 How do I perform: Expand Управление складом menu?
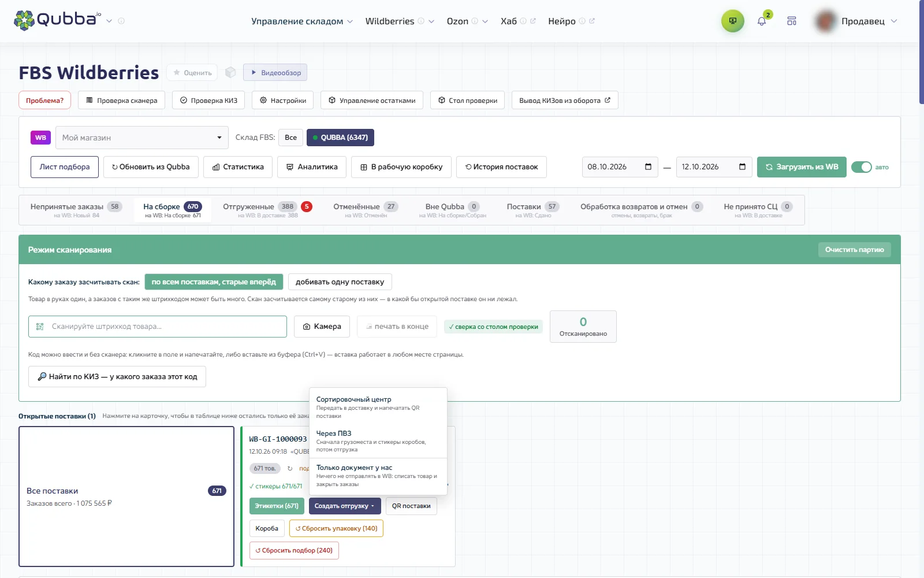pos(301,21)
